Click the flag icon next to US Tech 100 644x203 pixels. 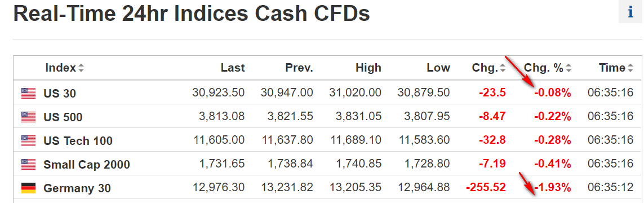29,141
